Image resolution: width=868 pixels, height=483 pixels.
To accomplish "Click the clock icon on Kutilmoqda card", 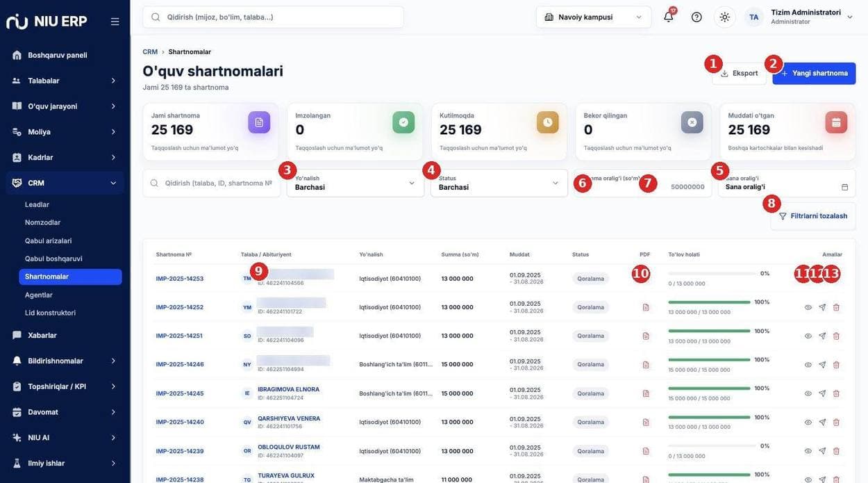I will pyautogui.click(x=548, y=122).
